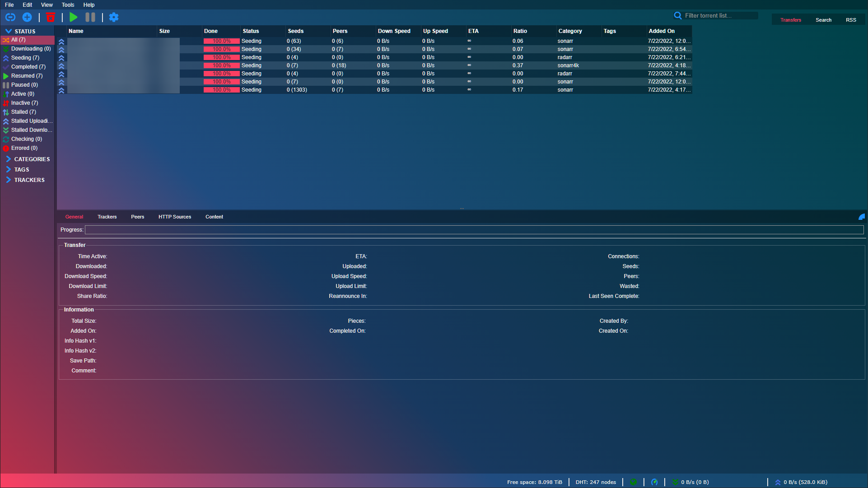Sort by the Seeds column header
Image resolution: width=868 pixels, height=488 pixels.
point(308,31)
